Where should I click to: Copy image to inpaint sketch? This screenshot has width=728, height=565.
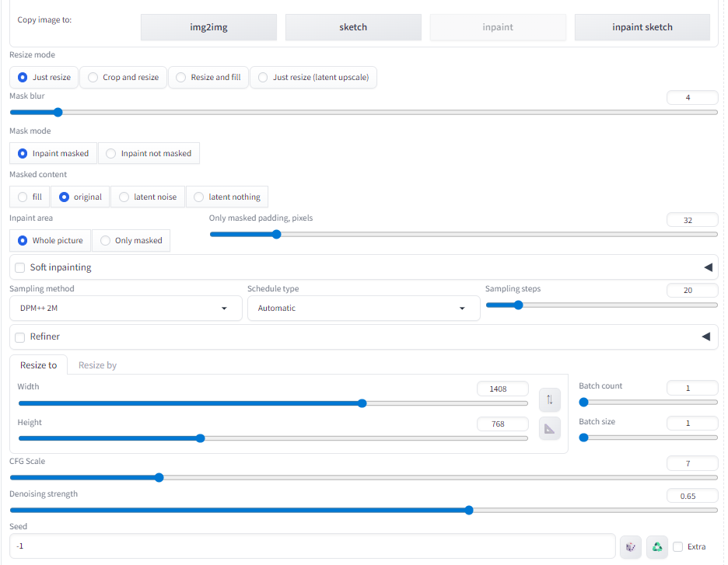coord(642,27)
